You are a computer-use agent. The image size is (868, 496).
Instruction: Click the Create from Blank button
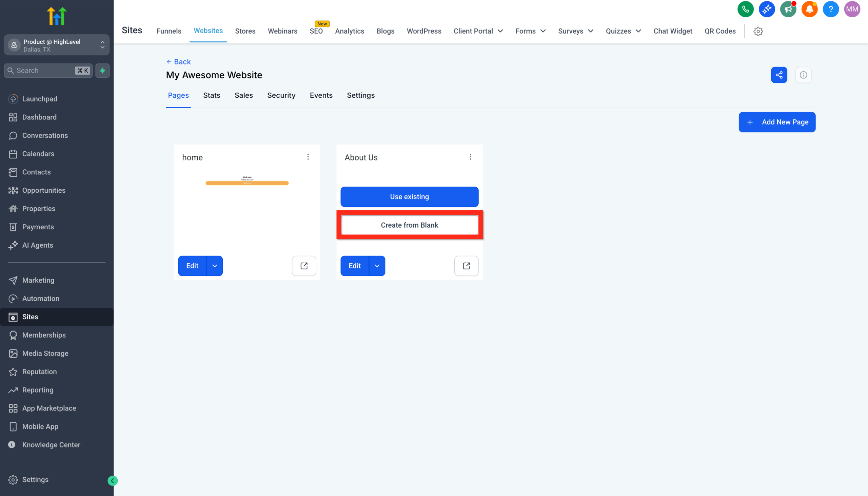(410, 225)
